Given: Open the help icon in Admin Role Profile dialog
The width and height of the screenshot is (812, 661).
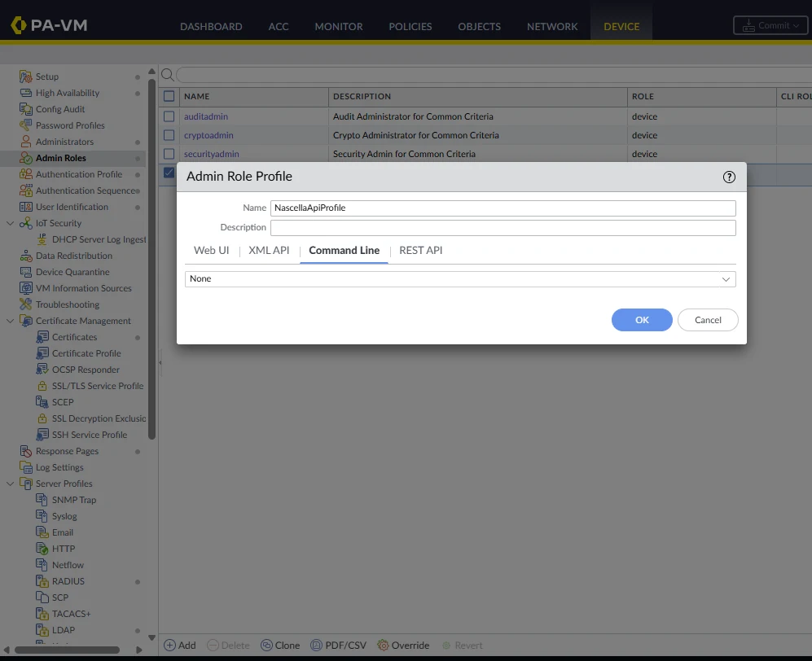Looking at the screenshot, I should pos(729,177).
